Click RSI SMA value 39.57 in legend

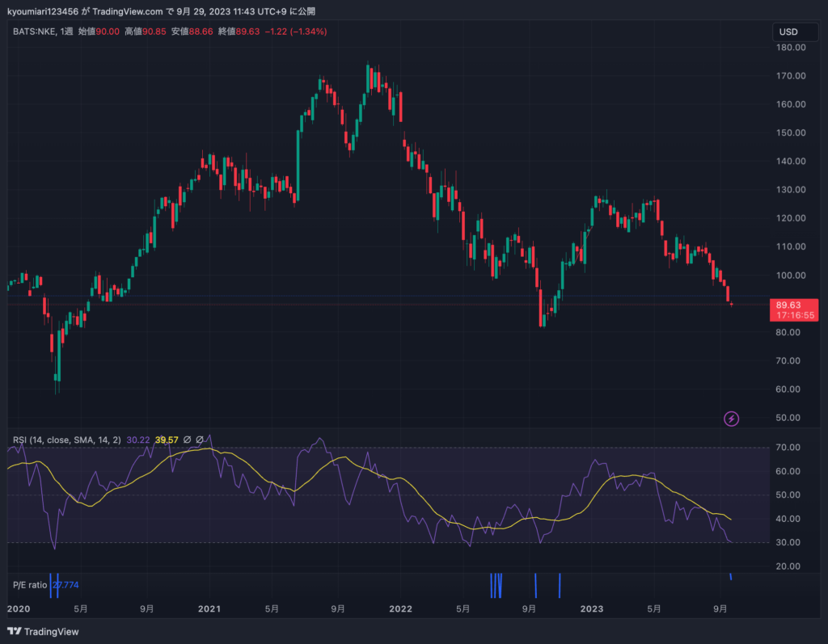pos(167,440)
